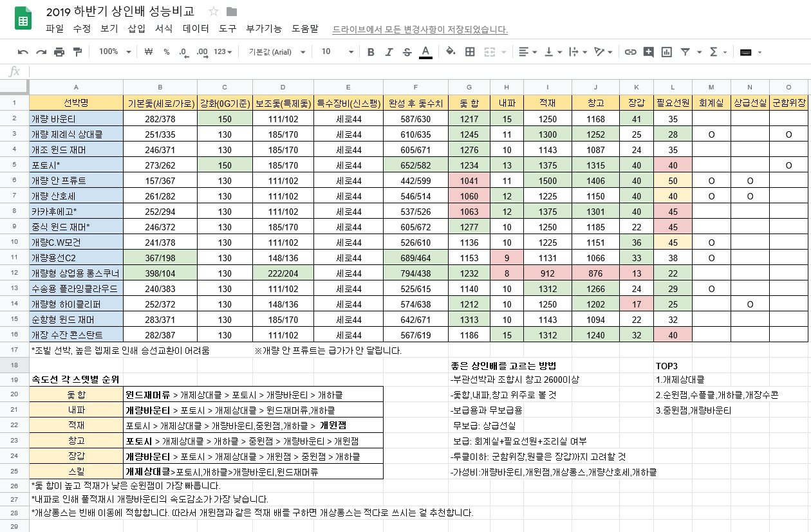The image size is (811, 532).
Task: Open the 보기 menu
Action: pos(109,29)
